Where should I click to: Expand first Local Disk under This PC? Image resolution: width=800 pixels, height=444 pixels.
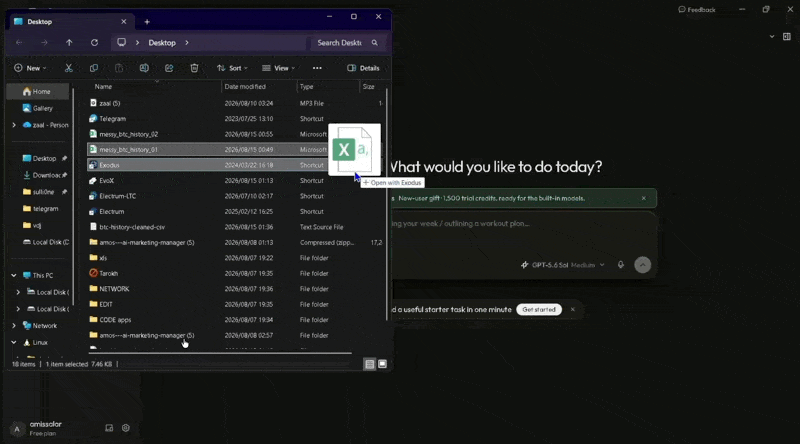click(x=18, y=292)
